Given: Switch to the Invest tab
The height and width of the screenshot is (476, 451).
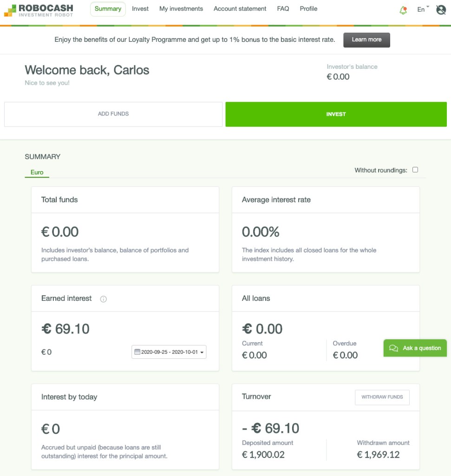Looking at the screenshot, I should tap(140, 9).
